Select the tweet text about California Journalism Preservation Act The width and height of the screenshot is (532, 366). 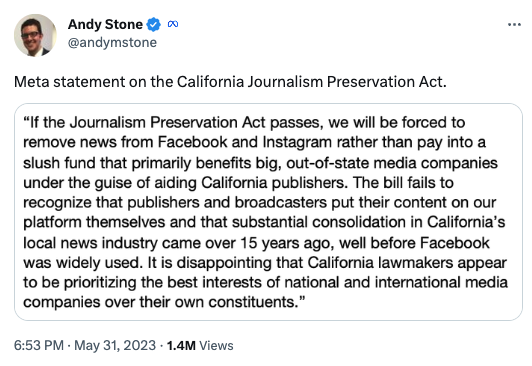click(x=230, y=82)
